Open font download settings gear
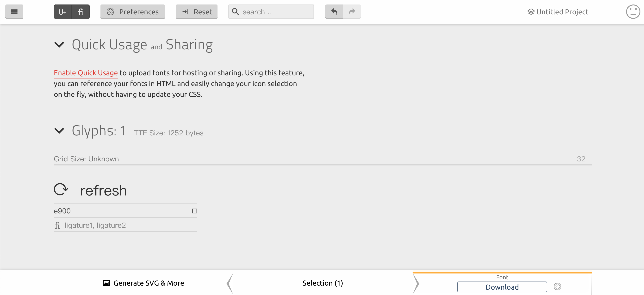This screenshot has width=644, height=295. [x=557, y=286]
